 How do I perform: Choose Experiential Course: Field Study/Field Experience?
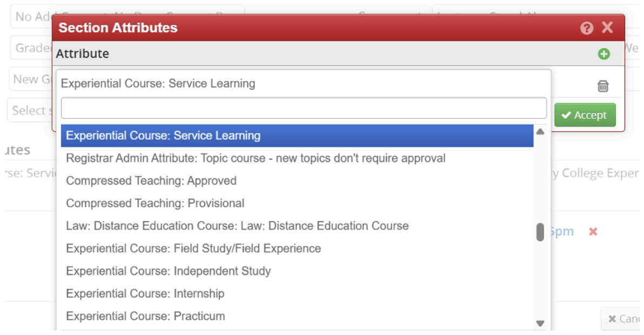pyautogui.click(x=193, y=249)
